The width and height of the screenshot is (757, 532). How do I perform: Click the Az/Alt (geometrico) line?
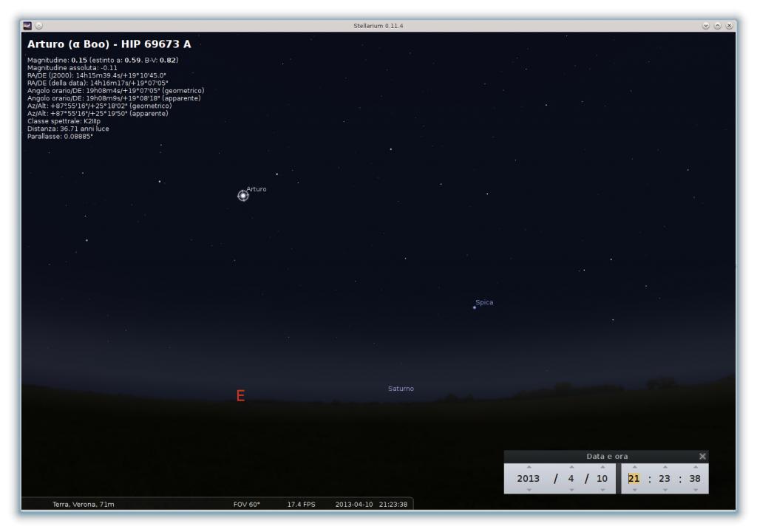[x=100, y=106]
